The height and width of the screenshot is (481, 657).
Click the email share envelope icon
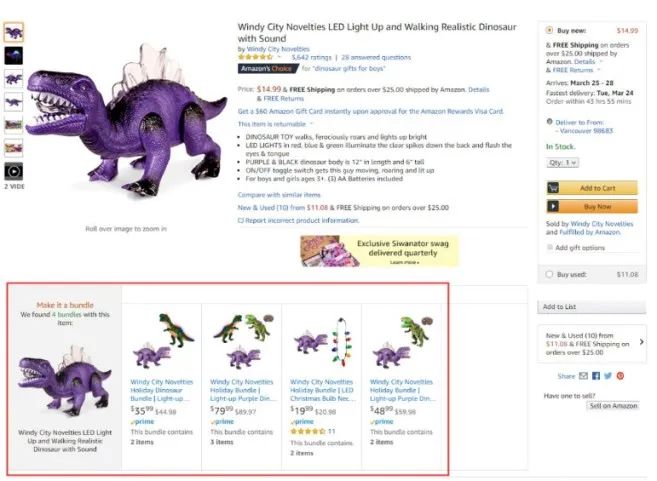[583, 376]
